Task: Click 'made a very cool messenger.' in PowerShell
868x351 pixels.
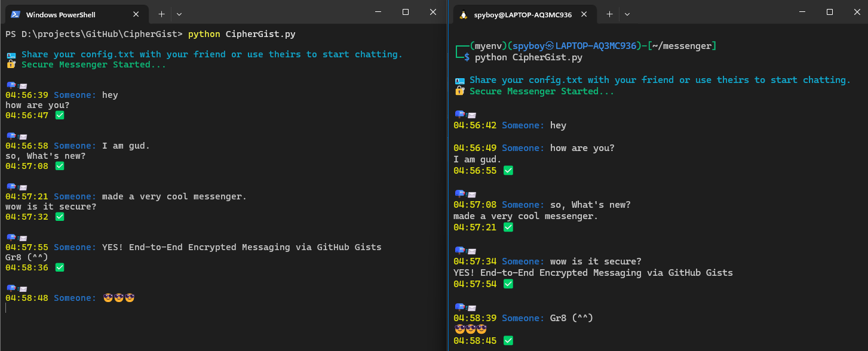Action: [x=174, y=196]
